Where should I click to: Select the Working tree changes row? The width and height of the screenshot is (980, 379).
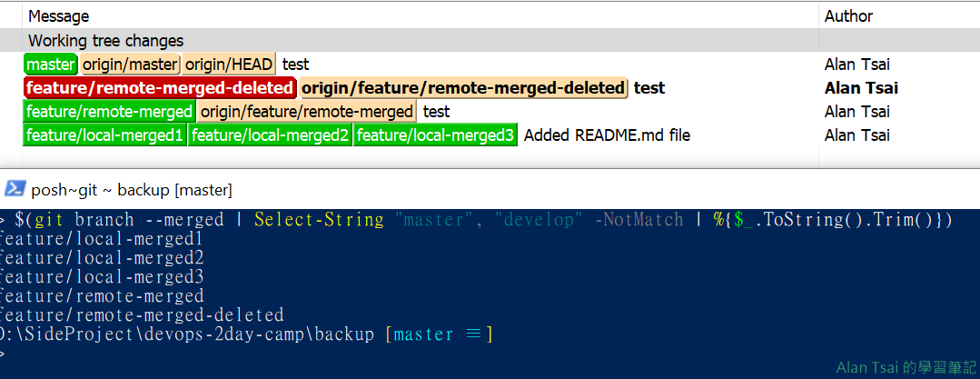[x=105, y=41]
